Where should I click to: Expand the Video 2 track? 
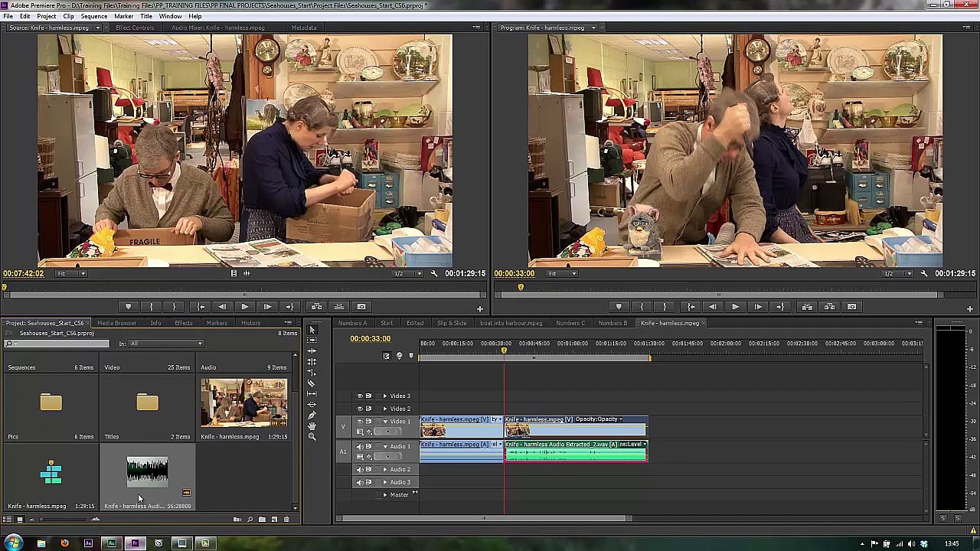pos(385,408)
